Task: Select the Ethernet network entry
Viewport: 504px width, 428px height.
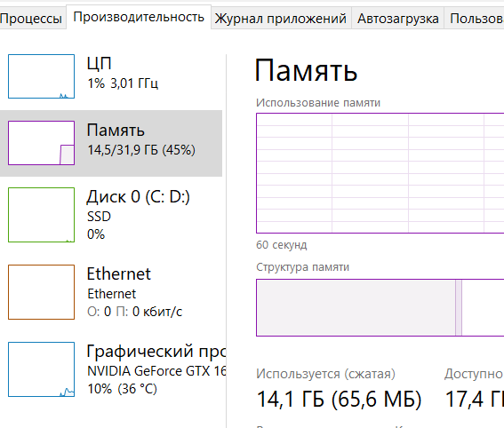Action: click(111, 292)
